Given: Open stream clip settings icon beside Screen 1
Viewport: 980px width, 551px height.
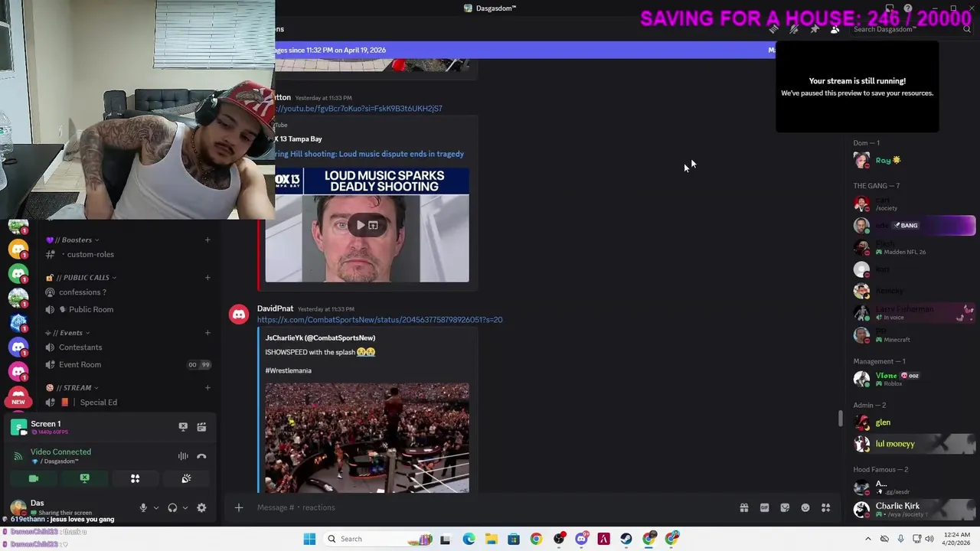Looking at the screenshot, I should pyautogui.click(x=201, y=427).
